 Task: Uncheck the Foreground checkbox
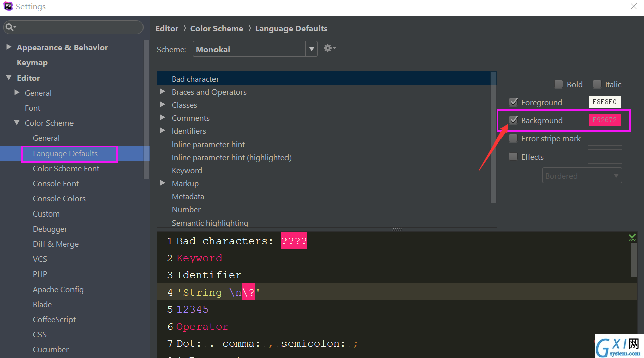(x=513, y=102)
